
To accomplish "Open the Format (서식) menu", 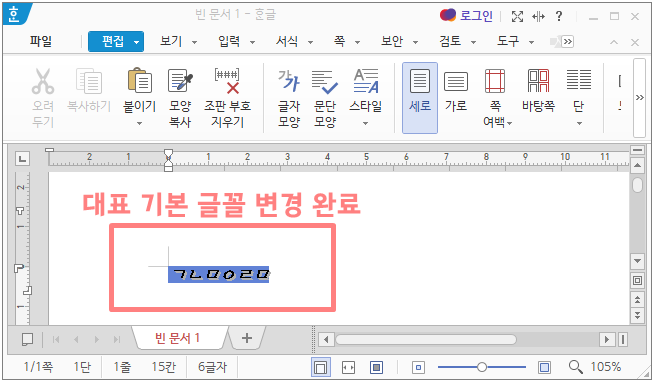I will 287,41.
